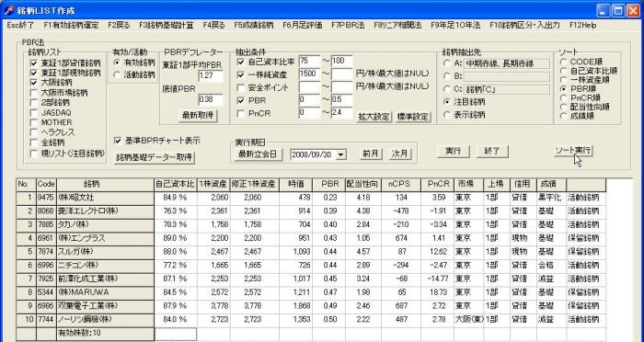Select 表示銘柄 radio button
The height and width of the screenshot is (342, 644).
pos(447,115)
